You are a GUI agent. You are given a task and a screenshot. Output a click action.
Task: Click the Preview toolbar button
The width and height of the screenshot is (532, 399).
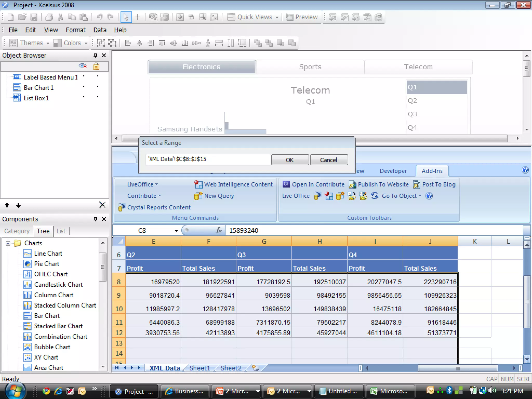pyautogui.click(x=302, y=17)
